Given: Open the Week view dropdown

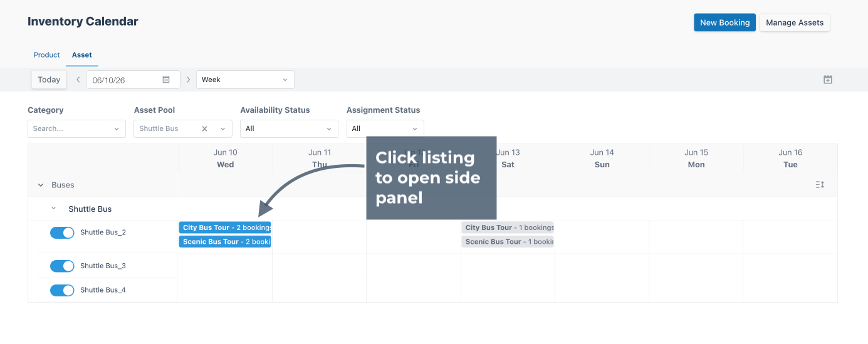Looking at the screenshot, I should (x=245, y=80).
